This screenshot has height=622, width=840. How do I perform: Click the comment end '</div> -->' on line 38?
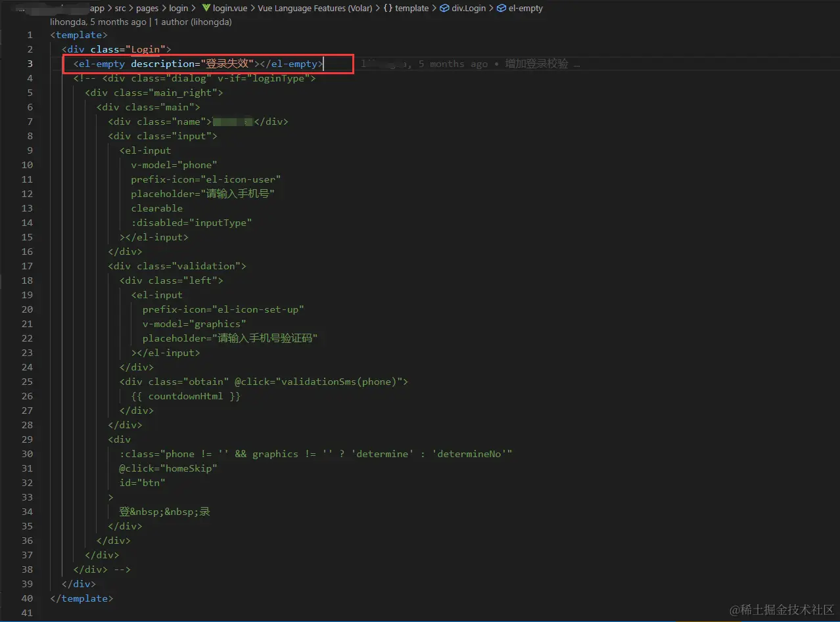[102, 569]
